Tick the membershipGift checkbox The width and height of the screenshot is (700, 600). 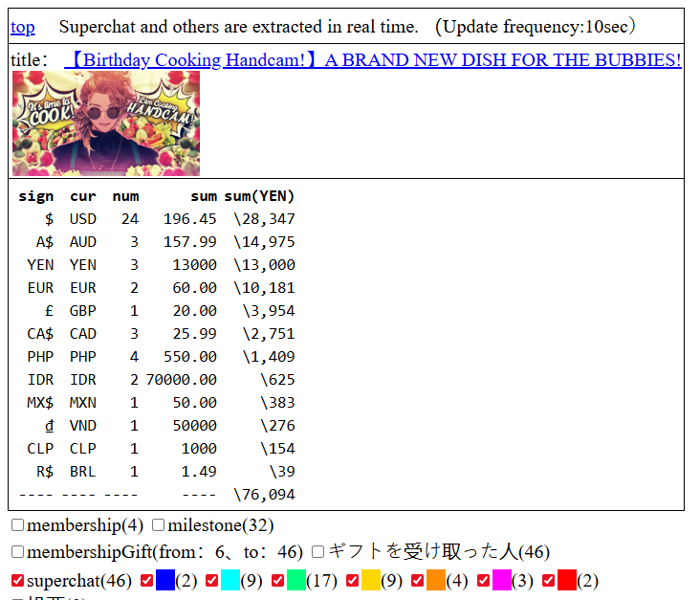point(17,552)
